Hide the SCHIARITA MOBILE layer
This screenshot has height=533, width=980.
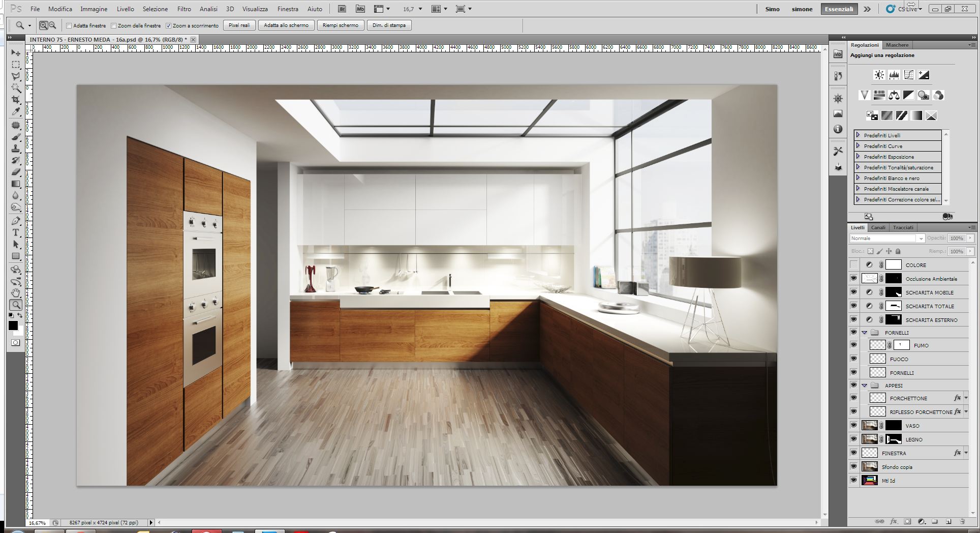[x=853, y=292]
